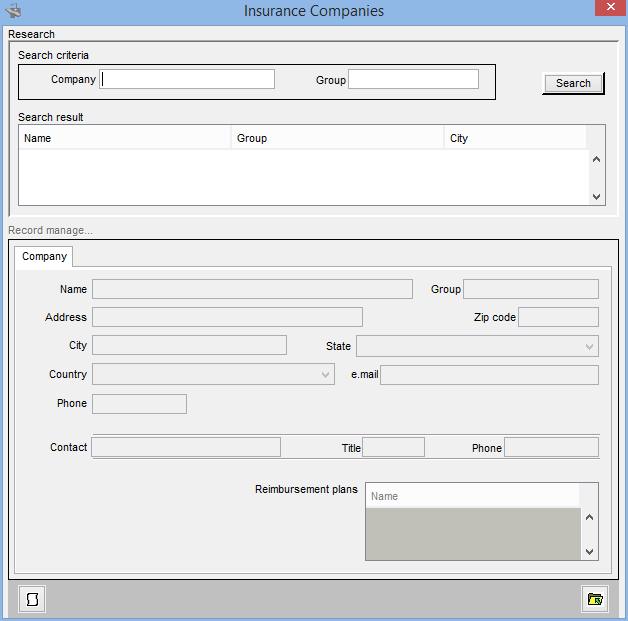The width and height of the screenshot is (628, 621).
Task: Close the Insurance Companies window
Action: coord(609,9)
